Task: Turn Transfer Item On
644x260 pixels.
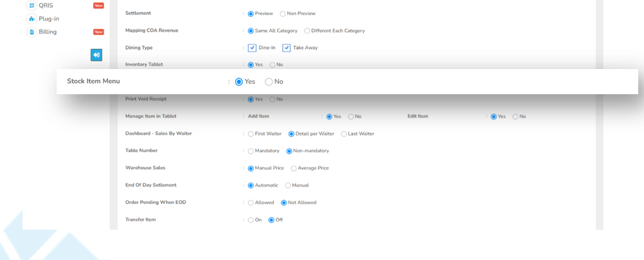Action: pos(251,220)
